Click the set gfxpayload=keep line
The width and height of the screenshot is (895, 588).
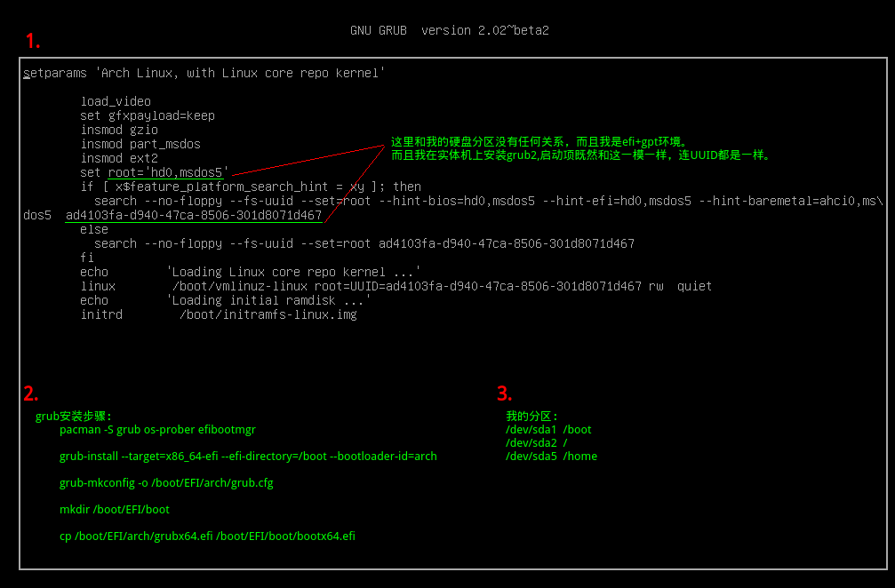[148, 115]
